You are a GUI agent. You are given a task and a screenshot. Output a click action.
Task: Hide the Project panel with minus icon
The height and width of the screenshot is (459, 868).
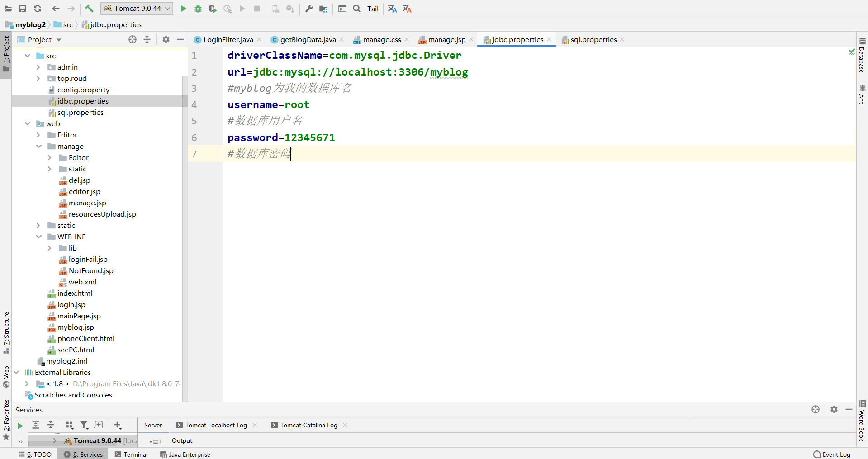pyautogui.click(x=180, y=40)
